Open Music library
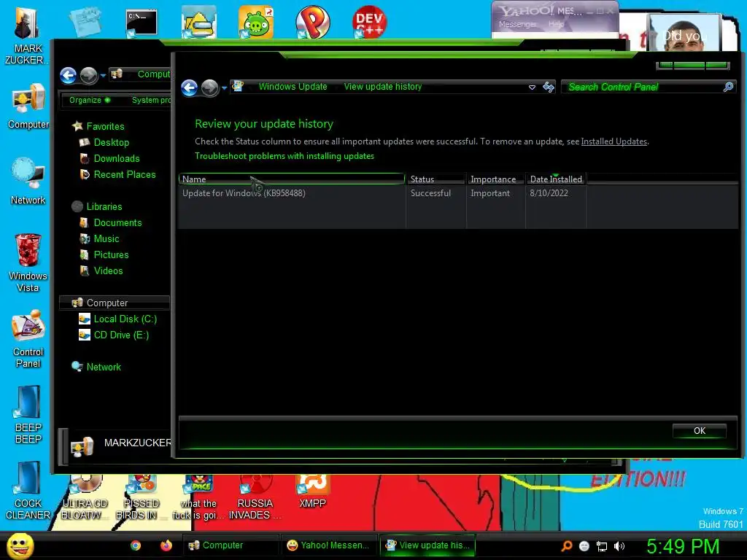The image size is (747, 560). pos(107,238)
